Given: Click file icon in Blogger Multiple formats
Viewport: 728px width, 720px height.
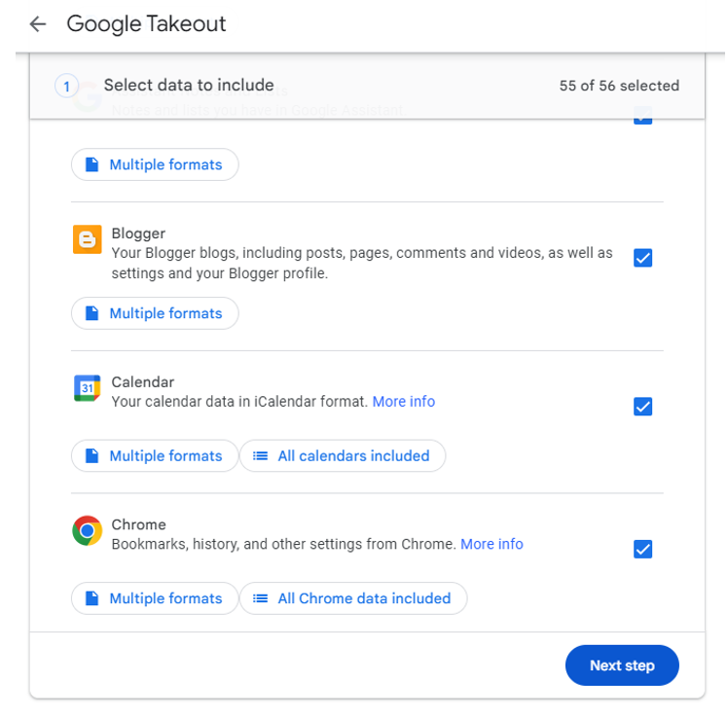Looking at the screenshot, I should tap(91, 313).
